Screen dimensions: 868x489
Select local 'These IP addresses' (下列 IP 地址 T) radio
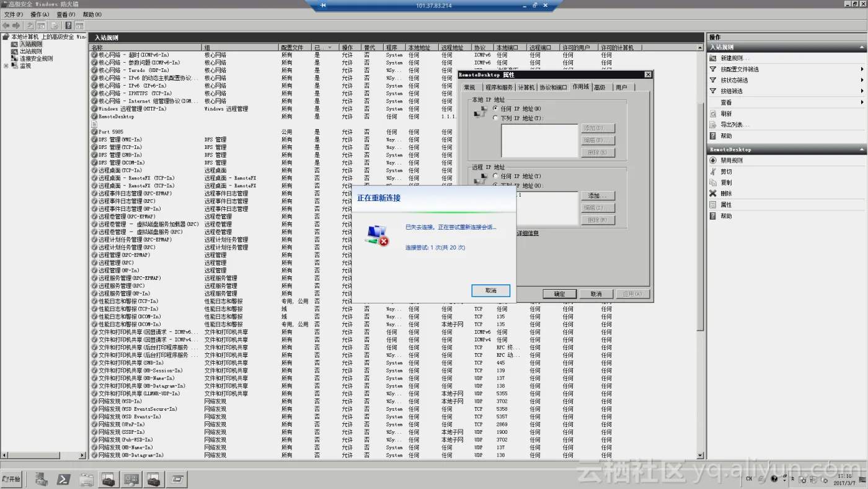coord(495,118)
